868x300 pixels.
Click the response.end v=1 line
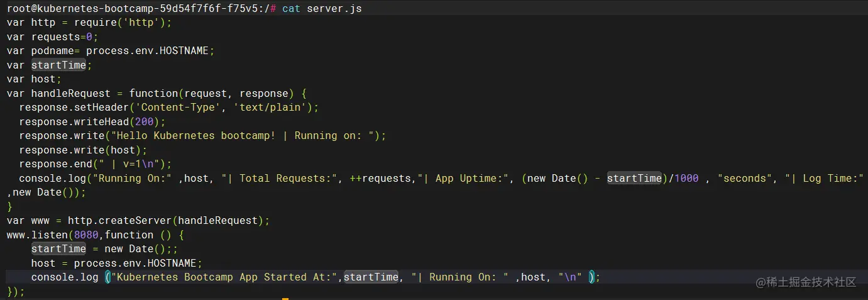[96, 164]
